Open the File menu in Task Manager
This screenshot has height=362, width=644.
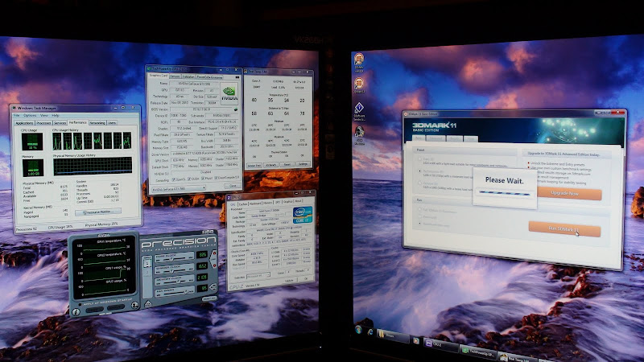click(17, 115)
